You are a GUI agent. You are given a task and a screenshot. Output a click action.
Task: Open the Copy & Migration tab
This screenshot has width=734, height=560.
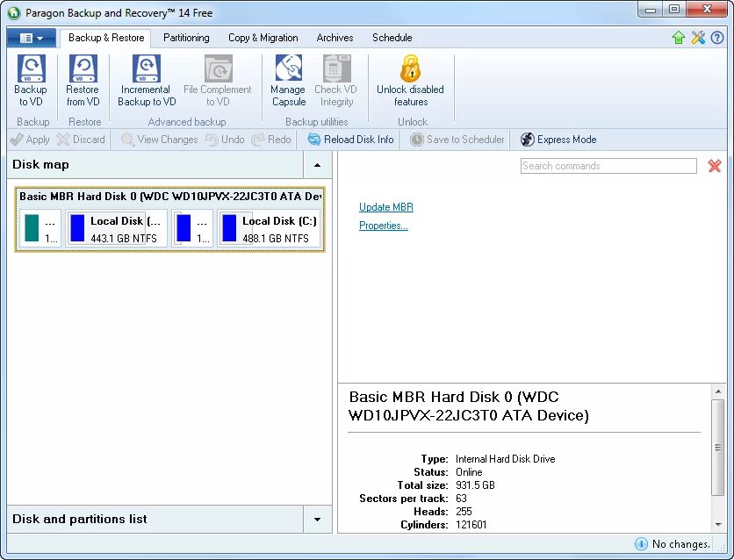click(263, 38)
